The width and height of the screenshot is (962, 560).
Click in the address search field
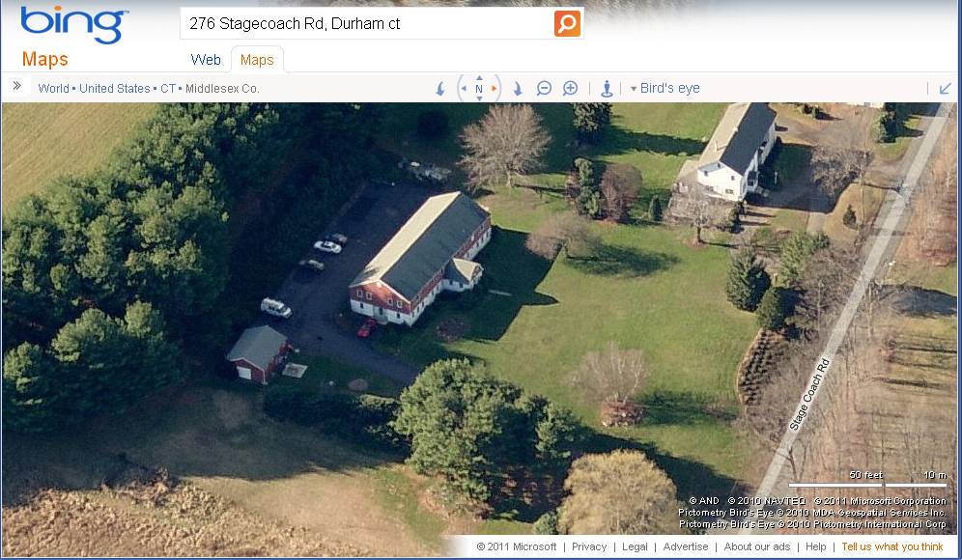[x=367, y=24]
